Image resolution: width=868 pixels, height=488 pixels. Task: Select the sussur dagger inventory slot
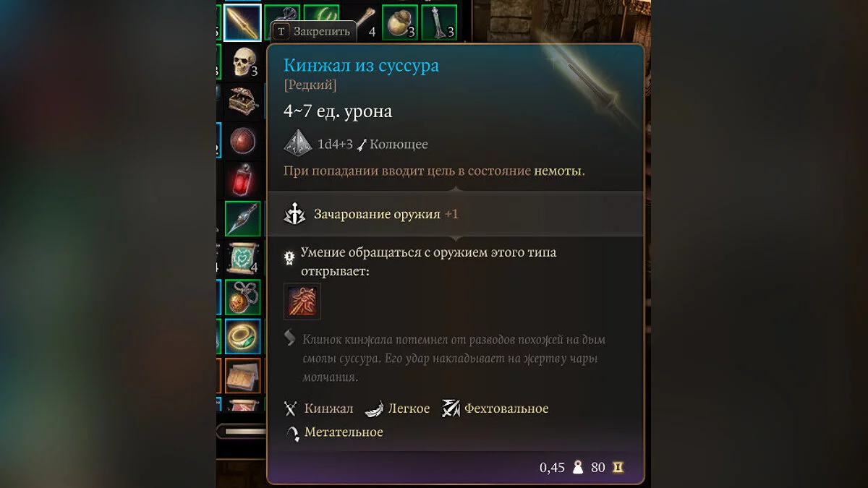point(242,22)
